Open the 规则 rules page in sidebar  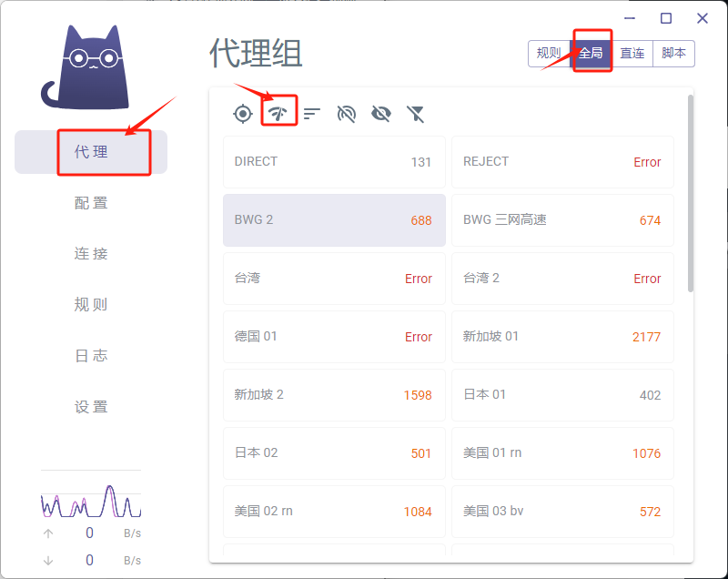coord(91,305)
